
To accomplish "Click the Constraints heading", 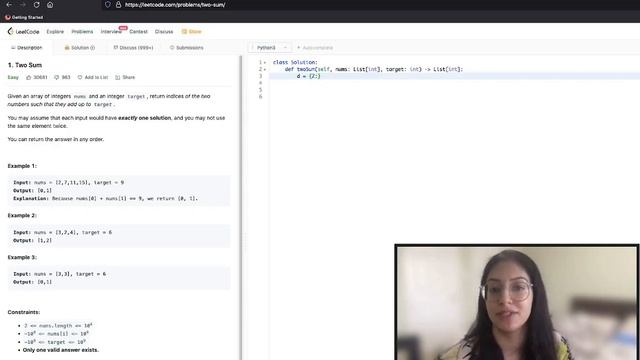I will [x=24, y=312].
